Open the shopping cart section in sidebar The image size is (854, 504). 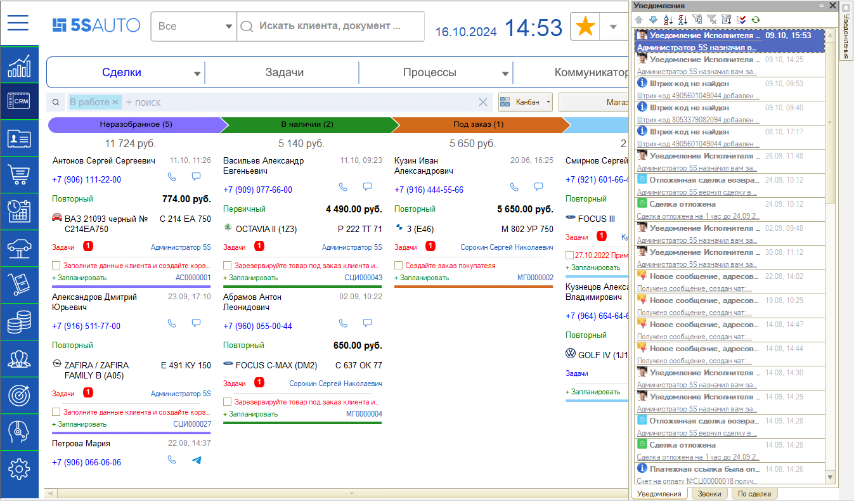click(x=19, y=175)
